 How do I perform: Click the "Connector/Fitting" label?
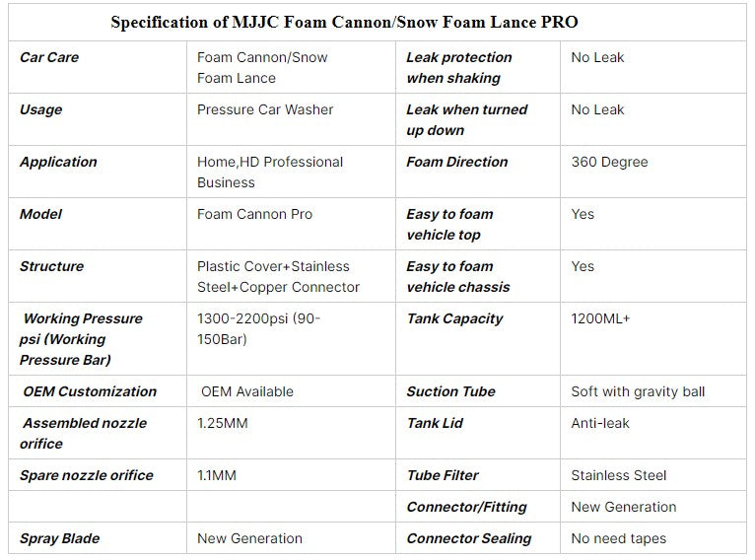click(466, 507)
